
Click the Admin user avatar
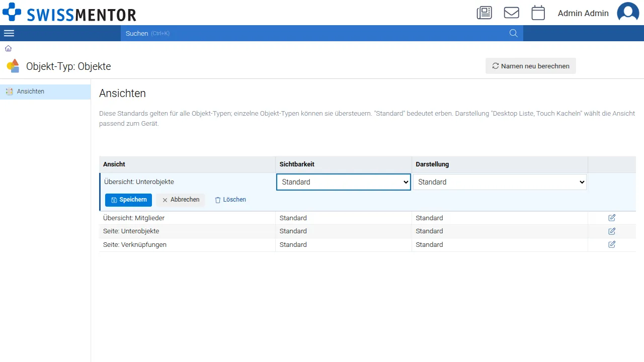(628, 13)
